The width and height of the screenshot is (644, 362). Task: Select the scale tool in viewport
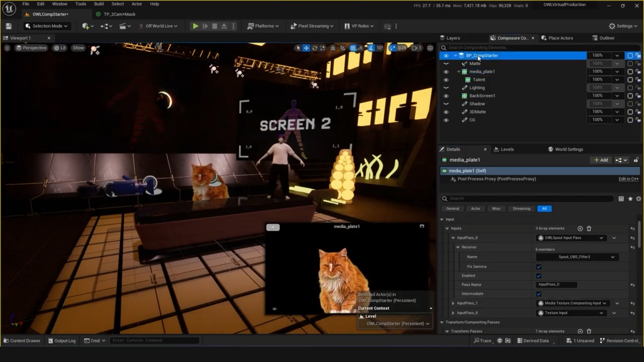click(x=323, y=48)
